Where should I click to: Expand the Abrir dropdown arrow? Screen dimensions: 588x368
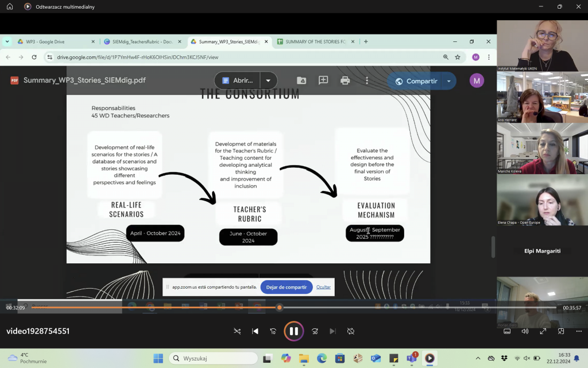[x=268, y=80]
